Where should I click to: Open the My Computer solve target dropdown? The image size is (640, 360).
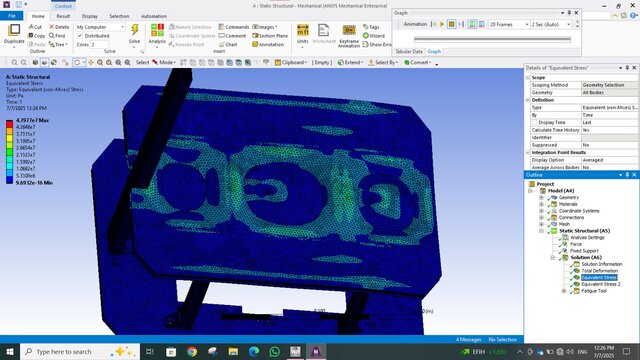tap(100, 27)
